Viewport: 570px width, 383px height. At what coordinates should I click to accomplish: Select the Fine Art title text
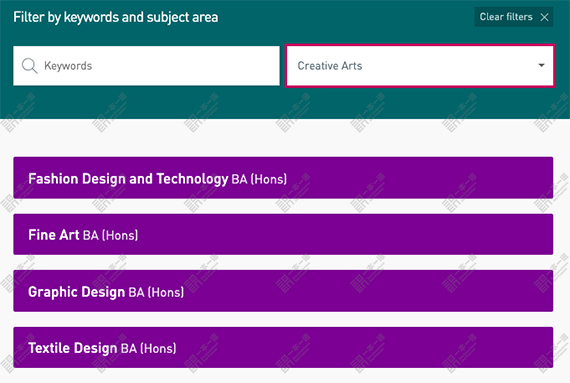coord(53,235)
